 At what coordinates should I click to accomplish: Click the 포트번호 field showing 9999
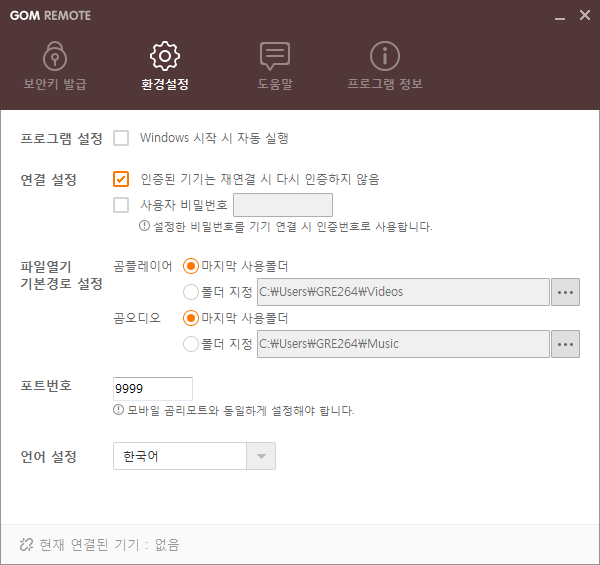(153, 388)
